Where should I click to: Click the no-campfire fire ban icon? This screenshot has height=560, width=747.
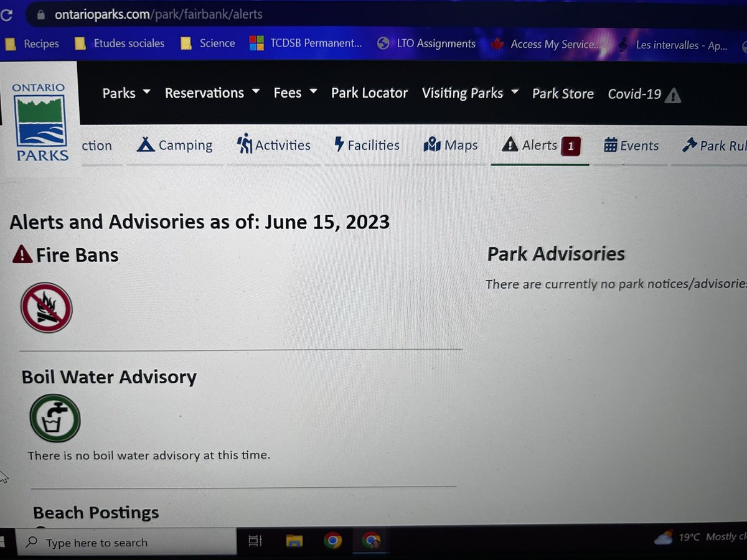coord(47,308)
